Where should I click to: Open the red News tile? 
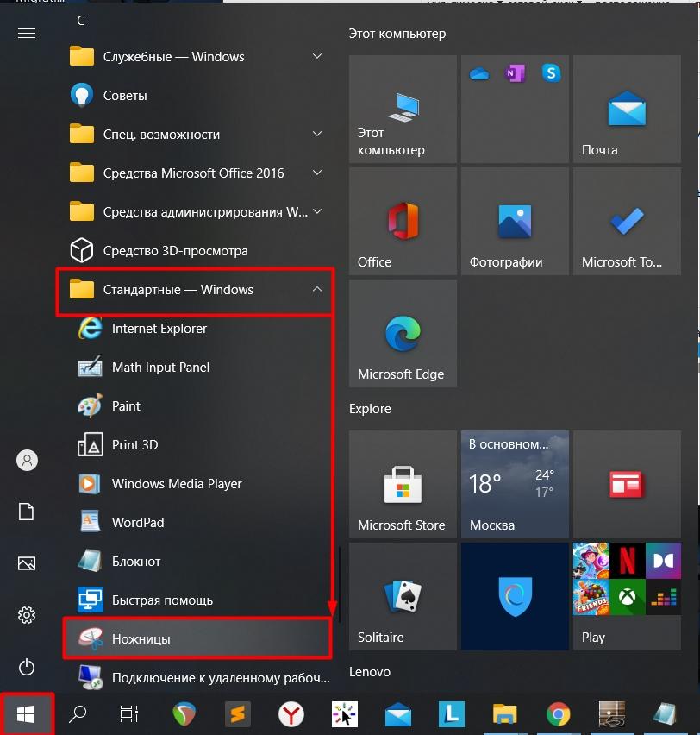pyautogui.click(x=627, y=484)
